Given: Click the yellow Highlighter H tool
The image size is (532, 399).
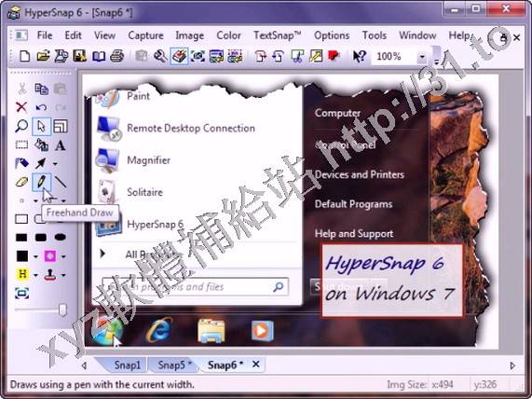Looking at the screenshot, I should point(22,274).
